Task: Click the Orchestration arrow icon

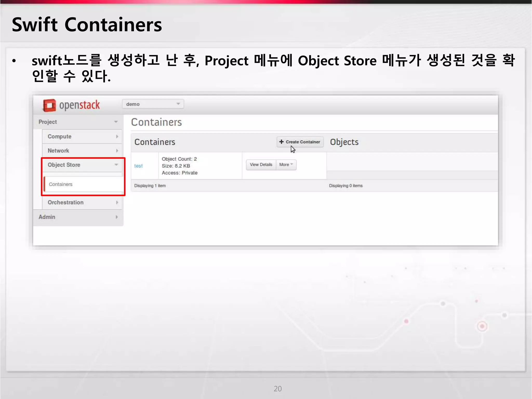Action: coord(117,202)
